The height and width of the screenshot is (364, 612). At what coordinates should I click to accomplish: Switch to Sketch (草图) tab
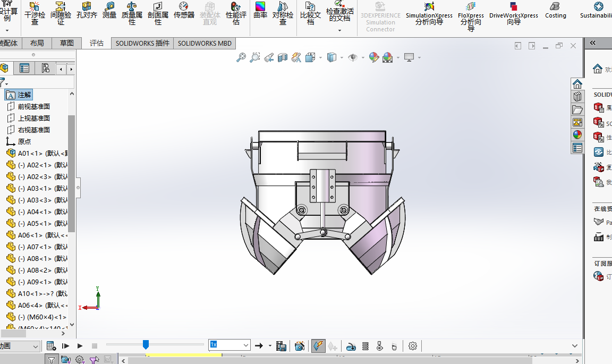67,43
